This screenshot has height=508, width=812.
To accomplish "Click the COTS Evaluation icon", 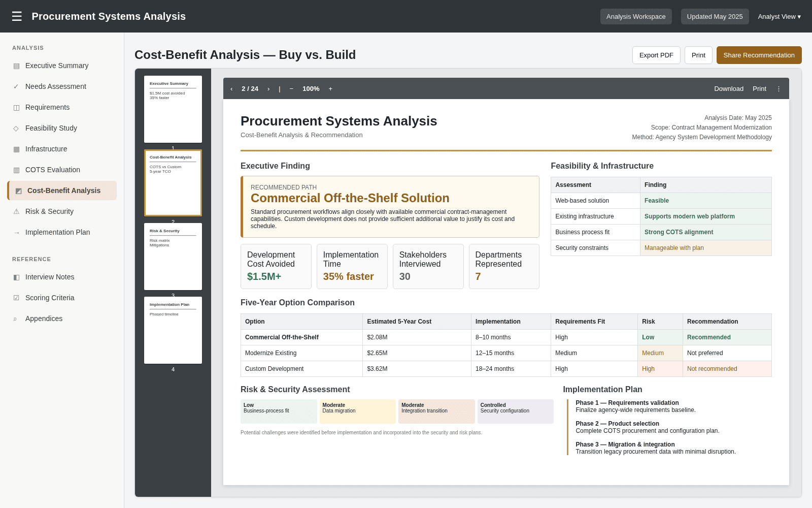I will pos(16,170).
